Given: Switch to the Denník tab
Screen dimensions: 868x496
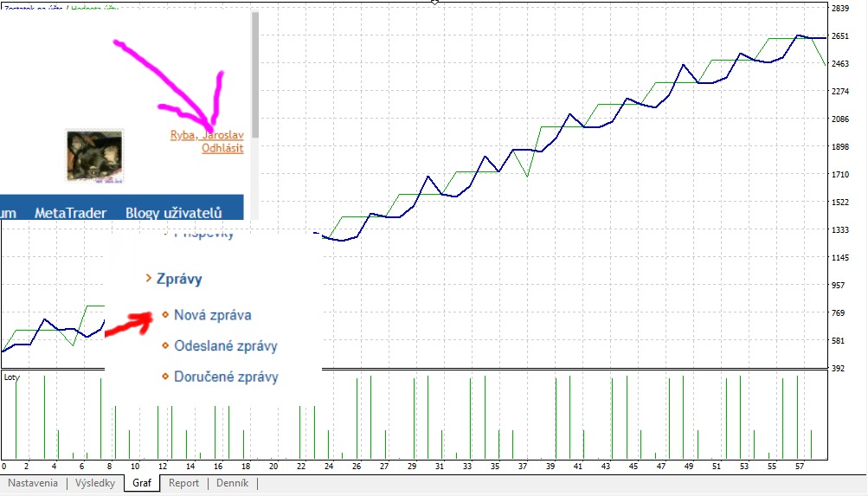Looking at the screenshot, I should point(233,483).
